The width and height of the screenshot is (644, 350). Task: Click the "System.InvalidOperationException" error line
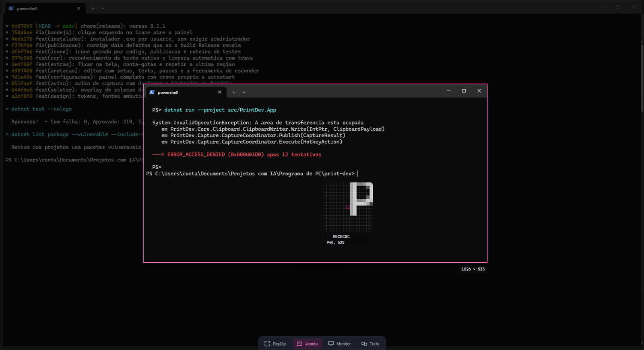point(258,123)
